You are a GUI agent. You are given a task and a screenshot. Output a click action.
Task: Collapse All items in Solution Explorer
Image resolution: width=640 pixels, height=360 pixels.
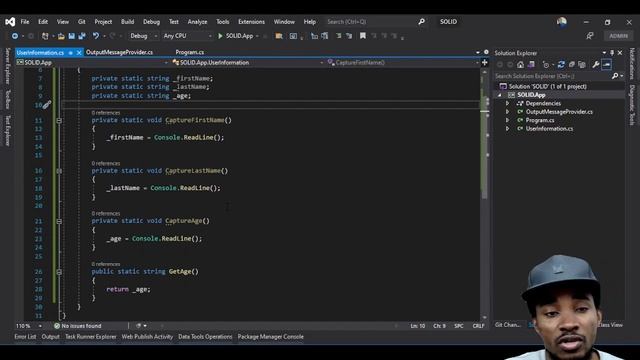(572, 64)
